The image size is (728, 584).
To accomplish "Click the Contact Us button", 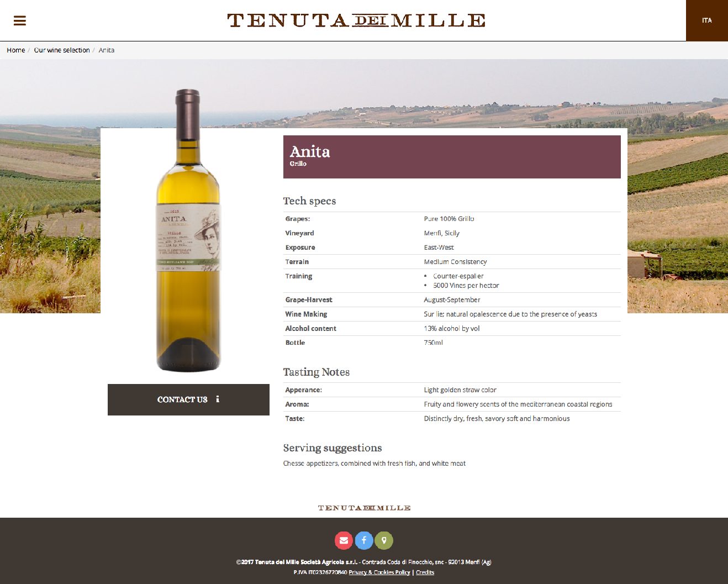I will click(188, 399).
